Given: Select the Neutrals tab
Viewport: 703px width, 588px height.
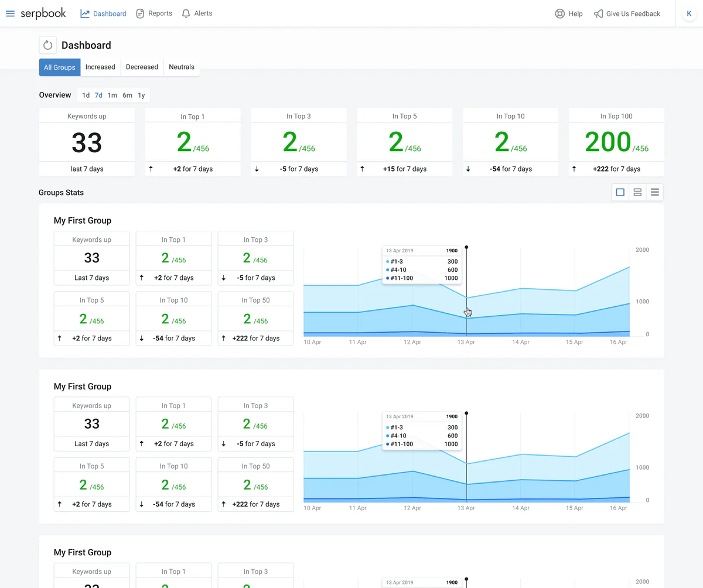Looking at the screenshot, I should [182, 67].
